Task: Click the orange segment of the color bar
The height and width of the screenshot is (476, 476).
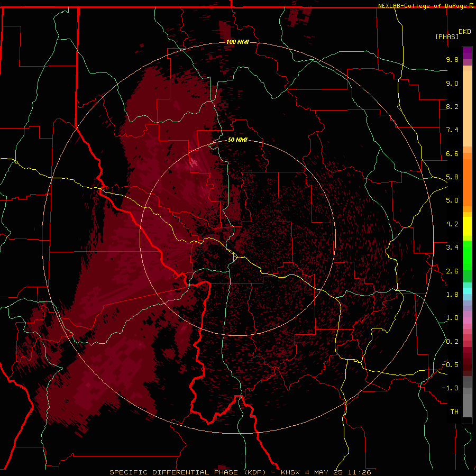Action: (467, 182)
